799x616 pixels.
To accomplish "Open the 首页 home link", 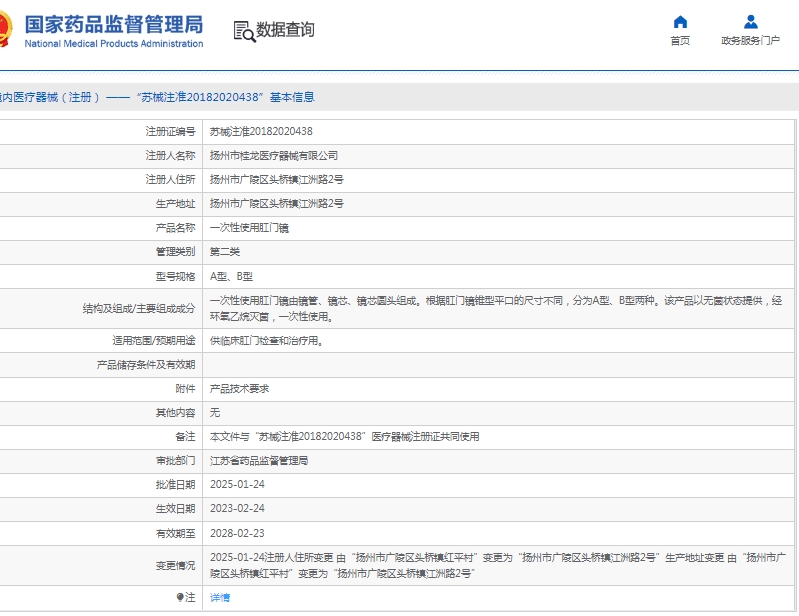I will click(680, 41).
